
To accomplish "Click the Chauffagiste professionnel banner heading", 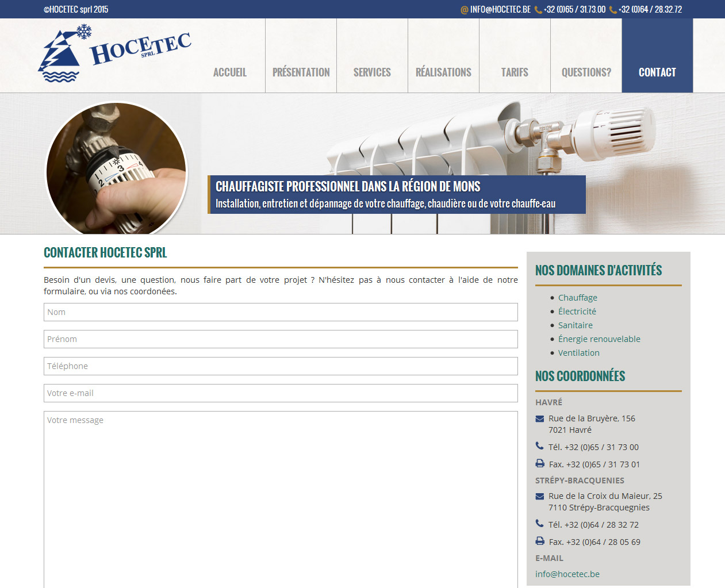I will click(x=348, y=187).
